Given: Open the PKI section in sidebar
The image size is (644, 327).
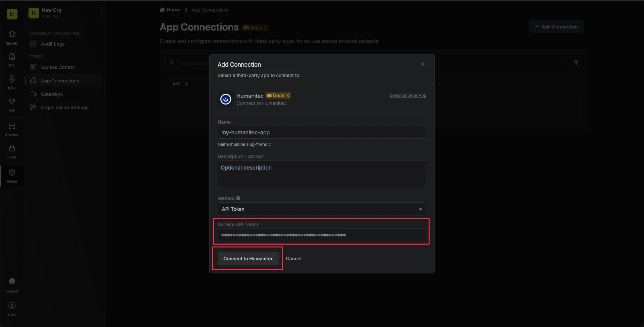Looking at the screenshot, I should click(x=12, y=60).
